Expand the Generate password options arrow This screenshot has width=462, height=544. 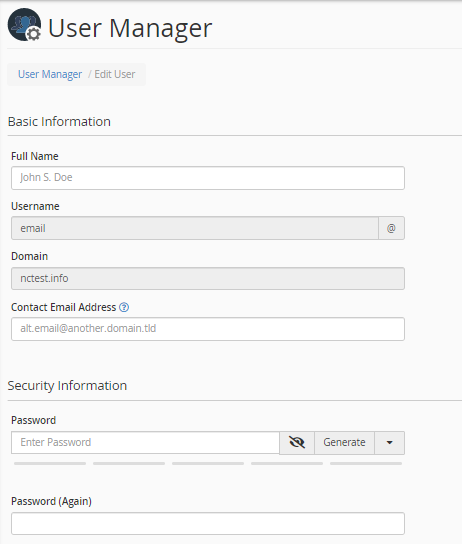pyautogui.click(x=390, y=442)
